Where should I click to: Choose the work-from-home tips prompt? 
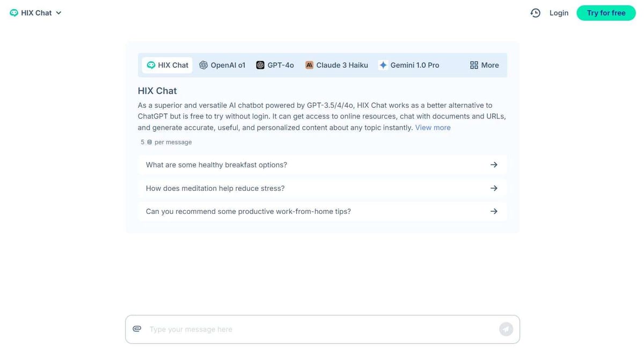322,211
